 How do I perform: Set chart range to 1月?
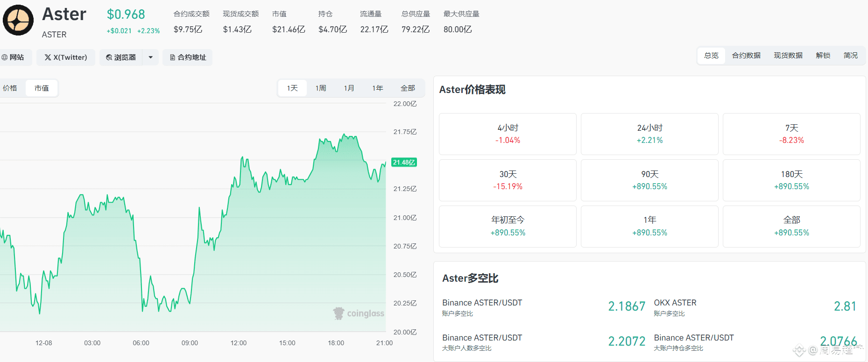(349, 88)
